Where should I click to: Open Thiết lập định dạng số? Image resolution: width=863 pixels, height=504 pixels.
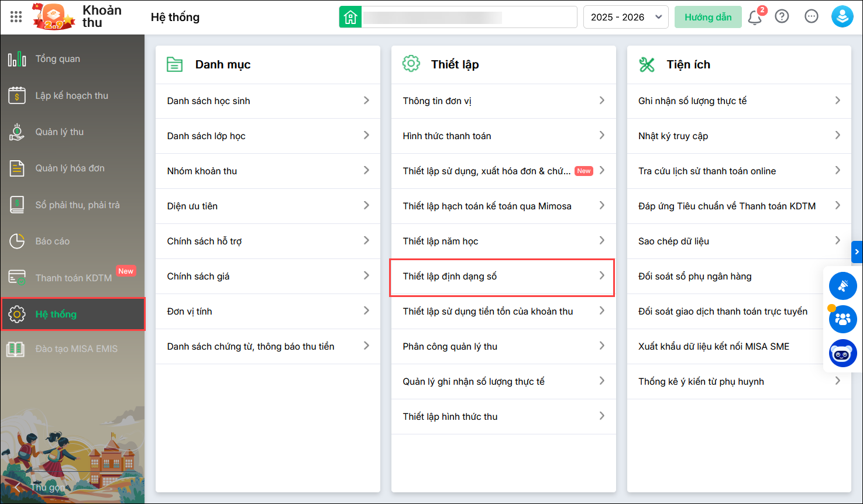coord(503,277)
